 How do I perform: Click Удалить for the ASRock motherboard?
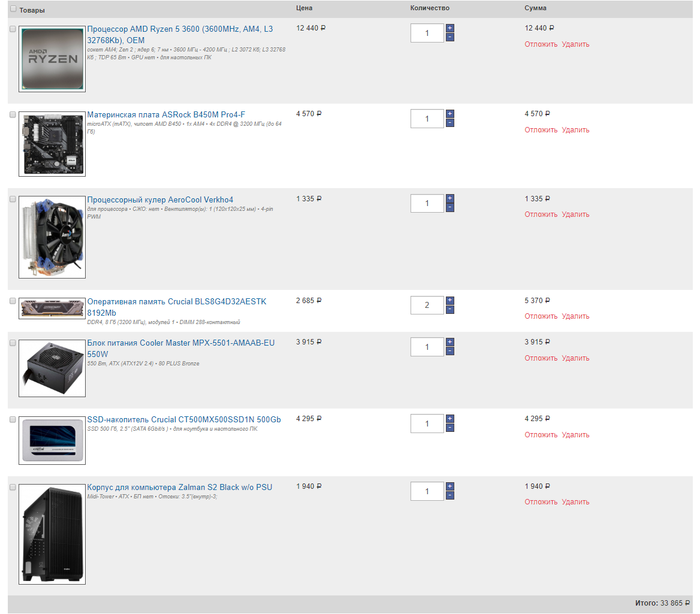point(575,130)
